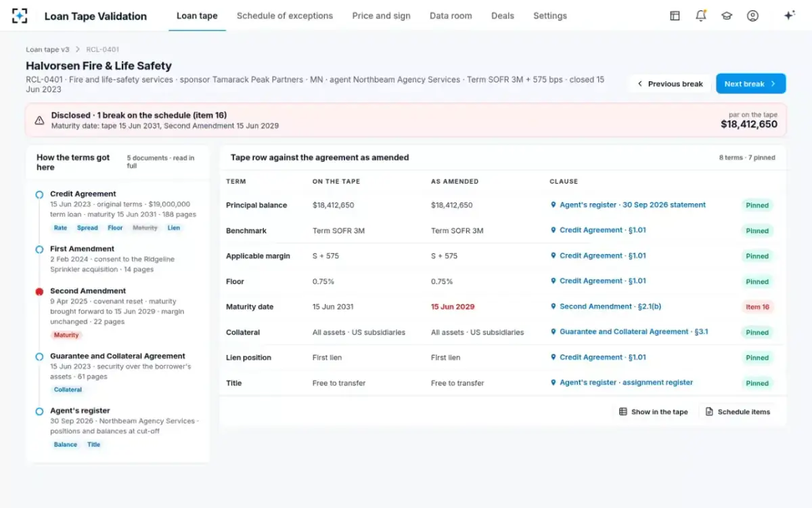Open the notifications bell
Screen dimensions: 812x508
[701, 16]
